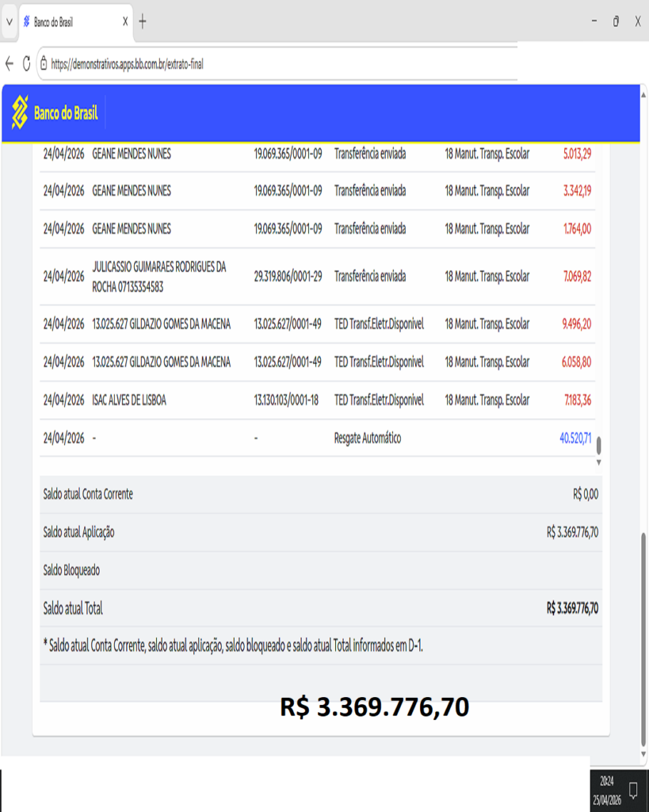Viewport: 649px width, 812px height.
Task: Click the browser back arrow
Action: coord(10,64)
